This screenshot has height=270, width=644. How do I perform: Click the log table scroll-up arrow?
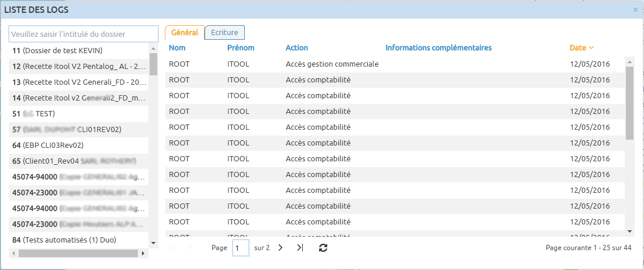(x=629, y=61)
